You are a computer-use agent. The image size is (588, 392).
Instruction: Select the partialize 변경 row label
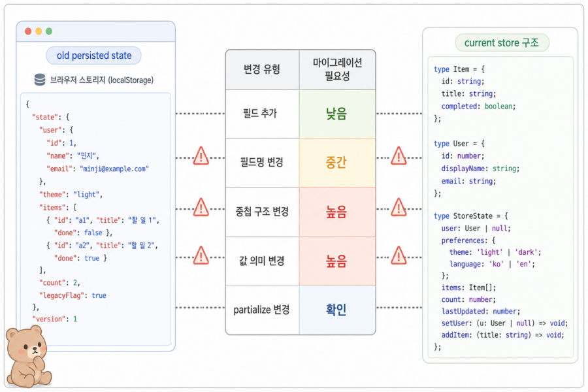261,310
